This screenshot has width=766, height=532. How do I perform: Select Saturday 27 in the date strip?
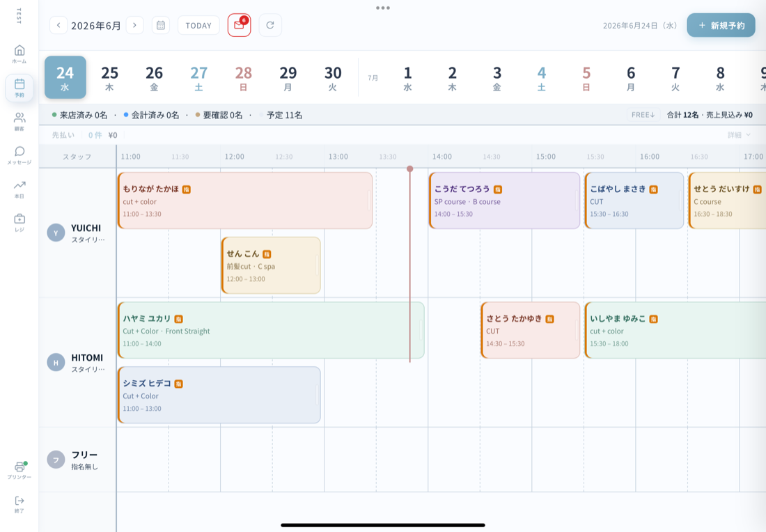(199, 78)
